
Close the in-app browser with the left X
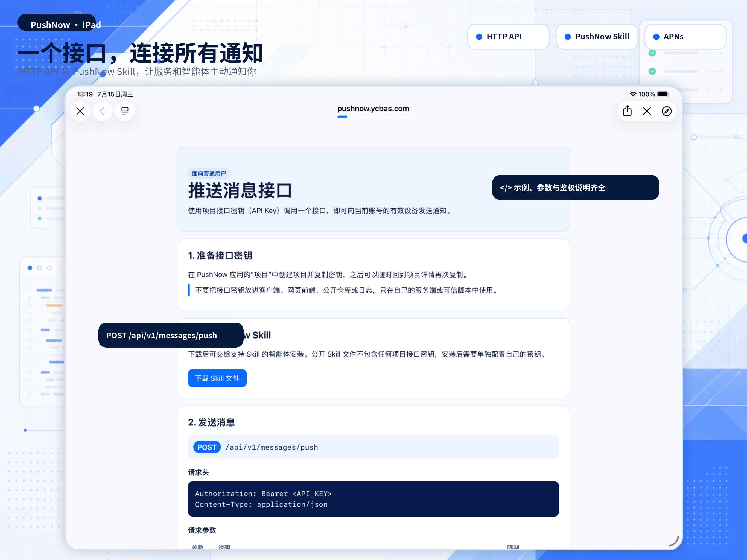[80, 111]
